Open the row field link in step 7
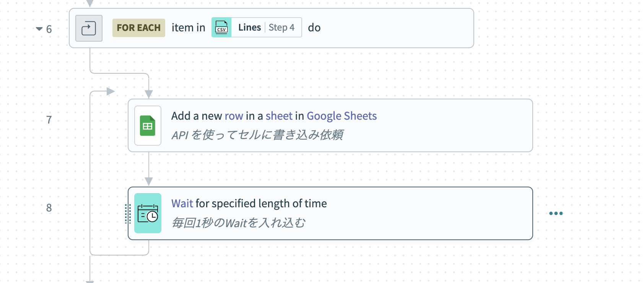Image resolution: width=644 pixels, height=283 pixels. pyautogui.click(x=234, y=116)
